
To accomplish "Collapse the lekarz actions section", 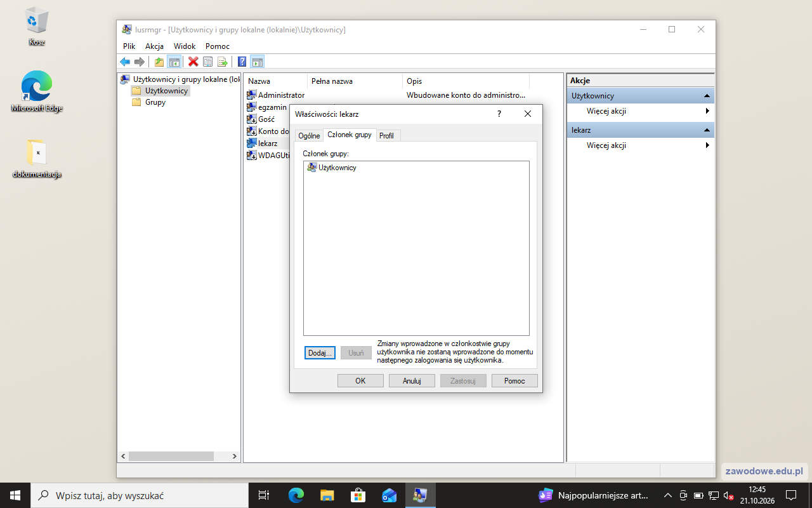I will coord(707,130).
